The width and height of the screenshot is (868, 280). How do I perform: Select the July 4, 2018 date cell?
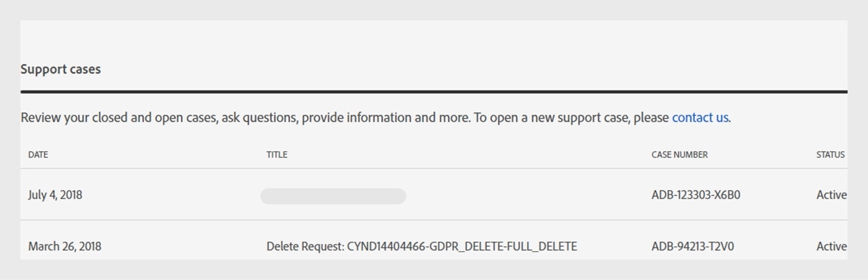(56, 195)
